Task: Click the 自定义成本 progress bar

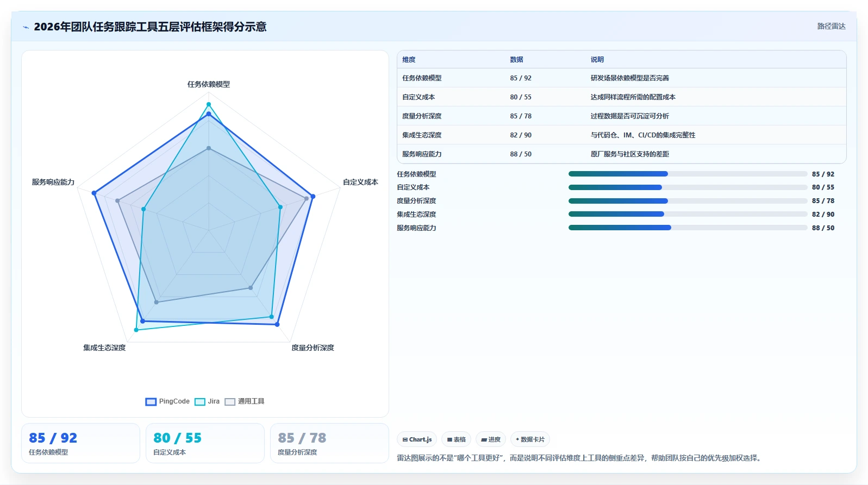Action: click(688, 187)
